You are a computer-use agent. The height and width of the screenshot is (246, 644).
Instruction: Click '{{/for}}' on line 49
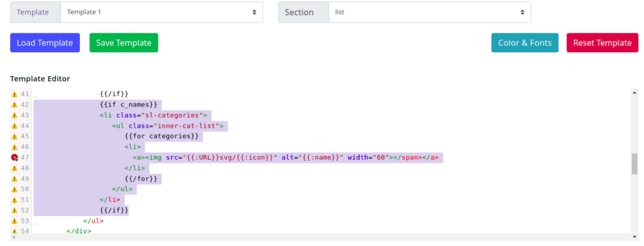pyautogui.click(x=141, y=179)
